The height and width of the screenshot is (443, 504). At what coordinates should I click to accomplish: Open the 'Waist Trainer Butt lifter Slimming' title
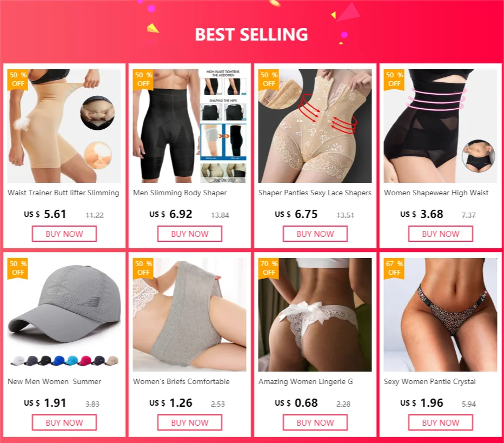click(x=63, y=193)
